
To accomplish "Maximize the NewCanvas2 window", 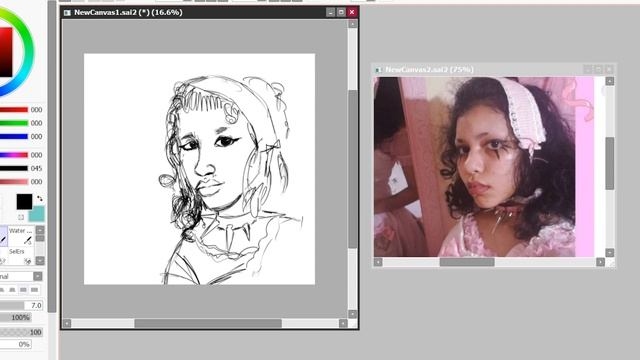I will [x=598, y=69].
